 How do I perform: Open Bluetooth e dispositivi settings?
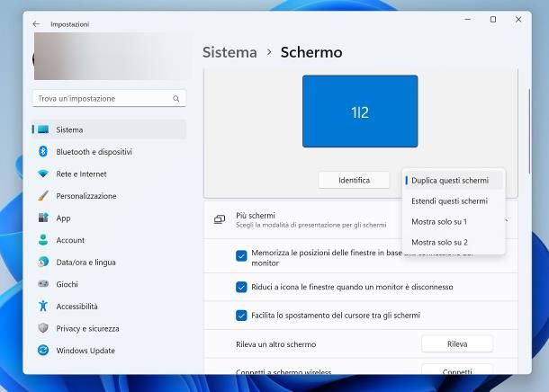pos(109,152)
